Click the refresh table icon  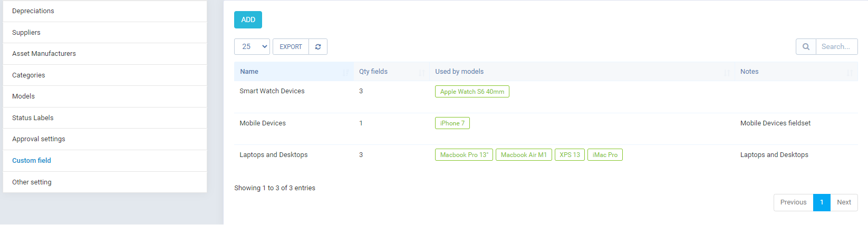318,47
